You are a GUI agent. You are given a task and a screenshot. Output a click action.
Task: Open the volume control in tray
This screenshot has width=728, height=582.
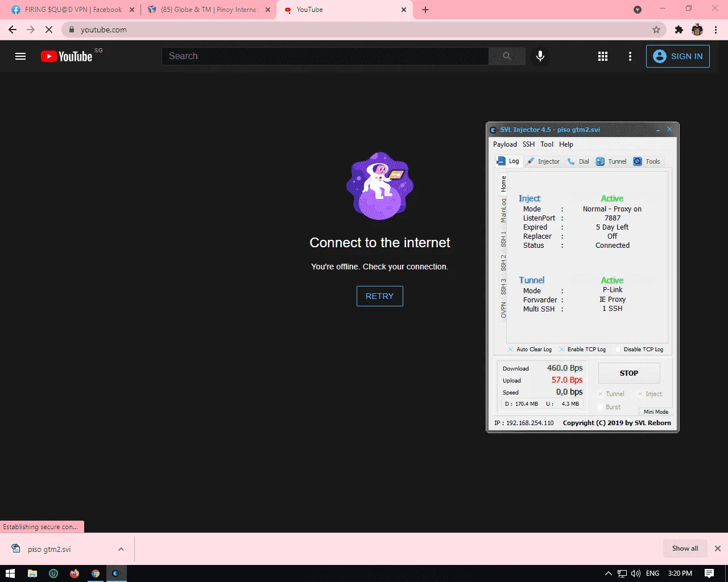pos(636,573)
